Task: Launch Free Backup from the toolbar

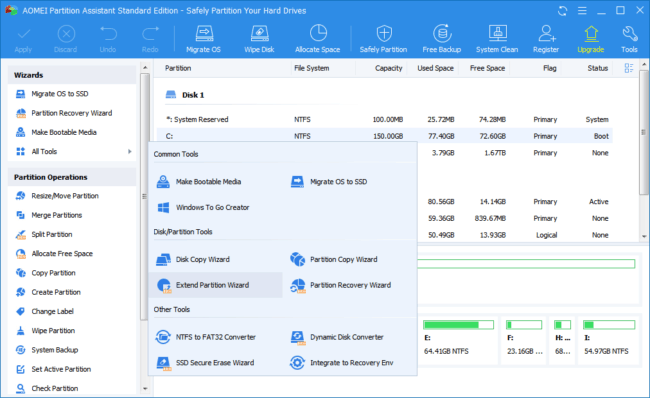Action: [441, 39]
